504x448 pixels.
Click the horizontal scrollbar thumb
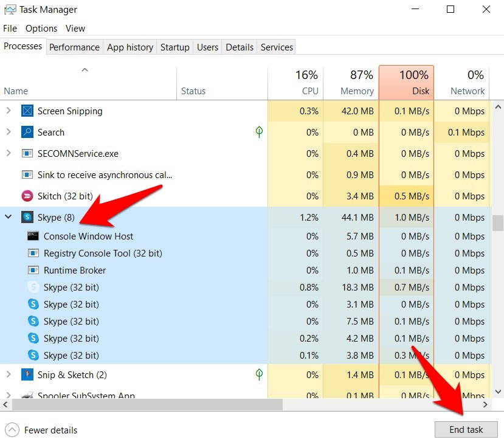pyautogui.click(x=148, y=404)
